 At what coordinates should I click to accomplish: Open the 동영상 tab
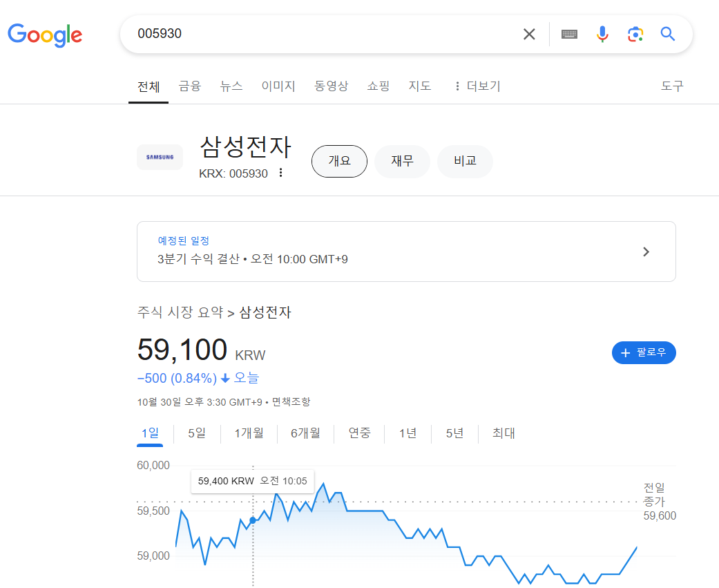[x=331, y=86]
